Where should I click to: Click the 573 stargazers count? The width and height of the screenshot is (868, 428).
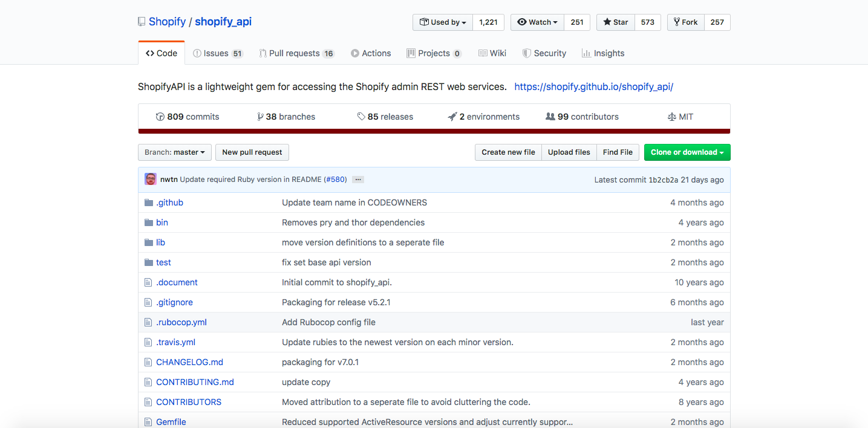click(x=648, y=22)
